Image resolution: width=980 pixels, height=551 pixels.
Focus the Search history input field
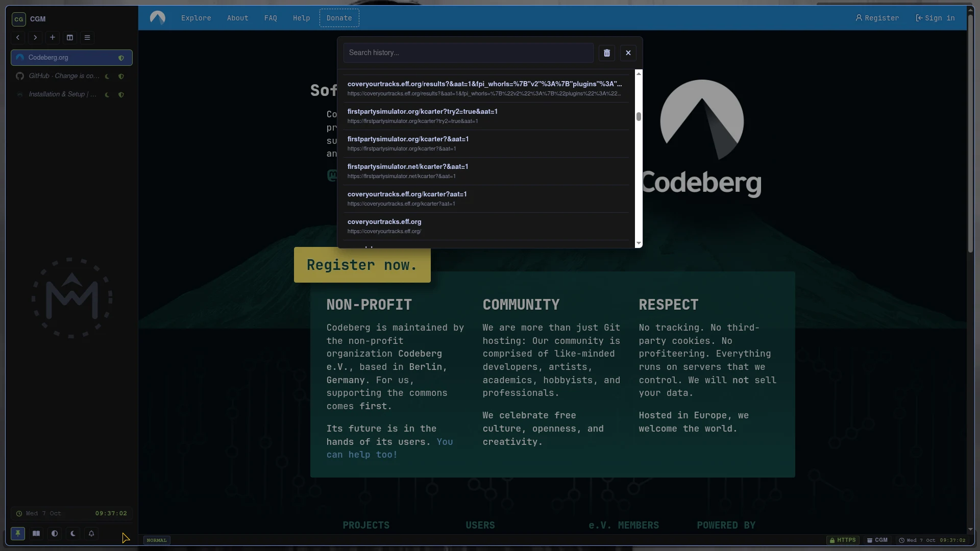click(x=469, y=53)
